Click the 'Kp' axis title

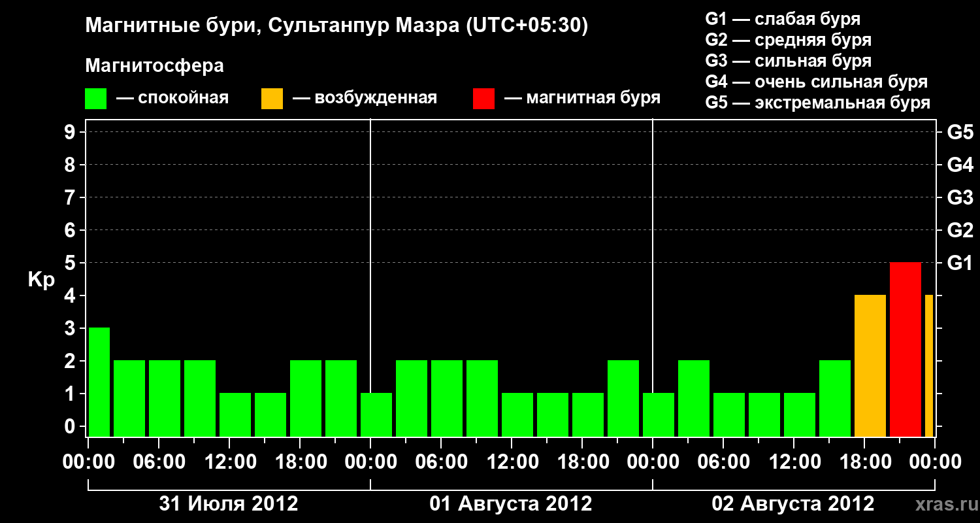click(41, 280)
